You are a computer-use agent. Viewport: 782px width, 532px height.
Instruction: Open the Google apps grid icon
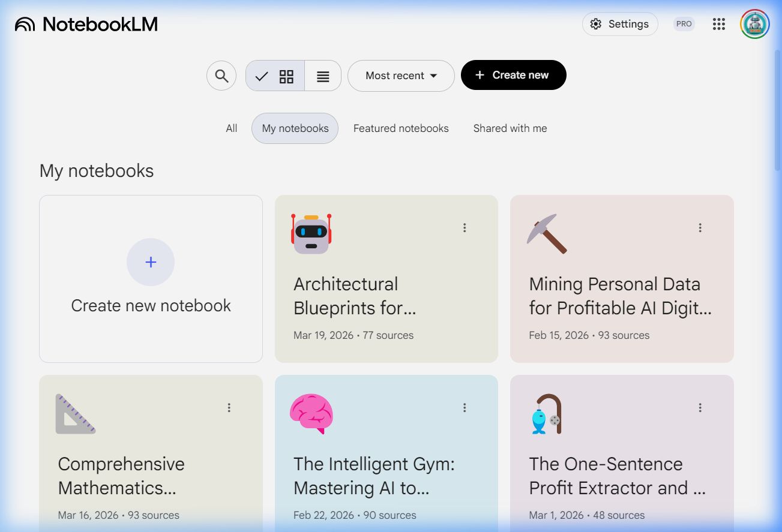[x=718, y=24]
